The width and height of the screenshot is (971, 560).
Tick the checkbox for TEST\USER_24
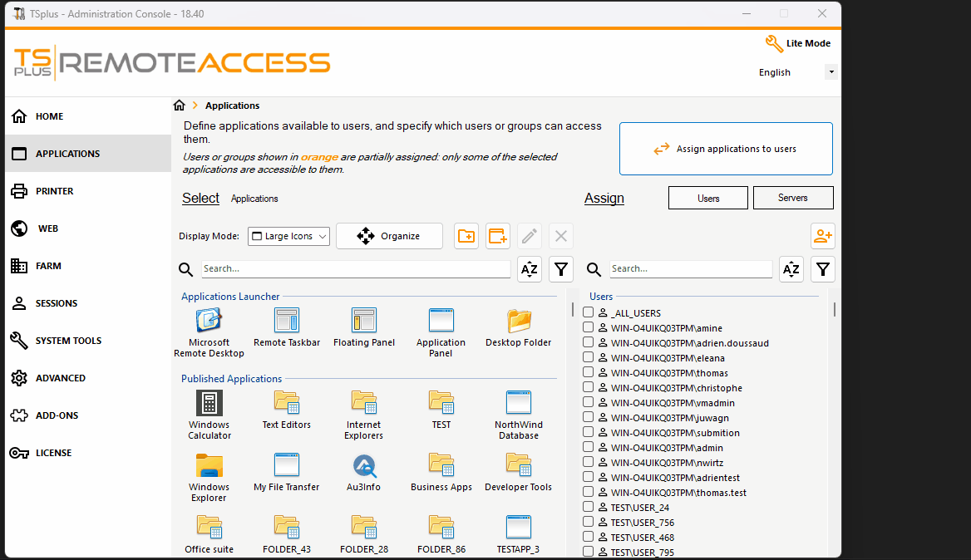point(588,507)
